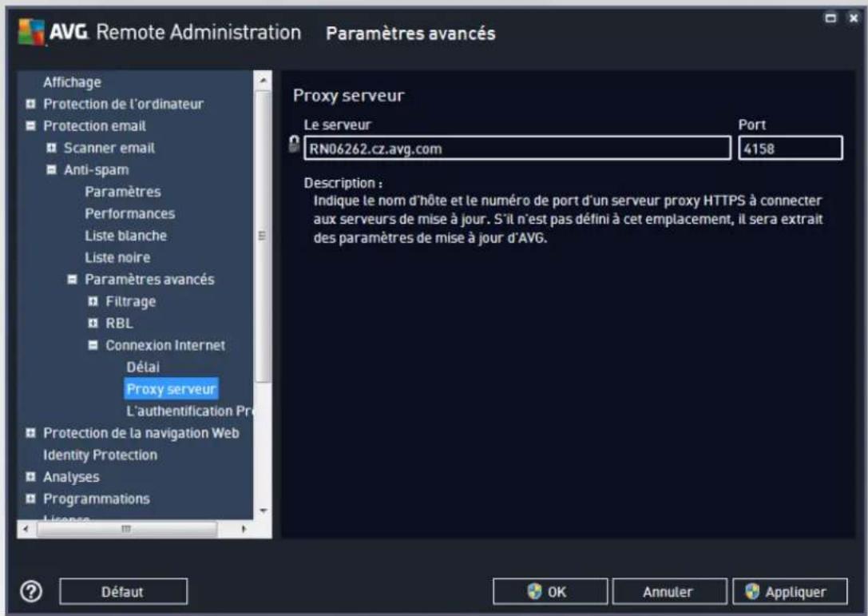
Task: Select Affichage in the tree
Action: (x=72, y=82)
